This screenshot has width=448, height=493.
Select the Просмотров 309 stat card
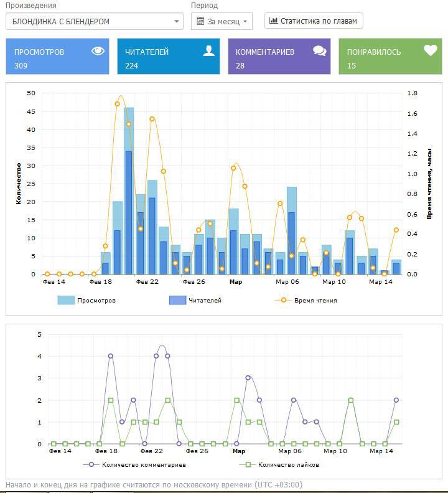(x=57, y=57)
